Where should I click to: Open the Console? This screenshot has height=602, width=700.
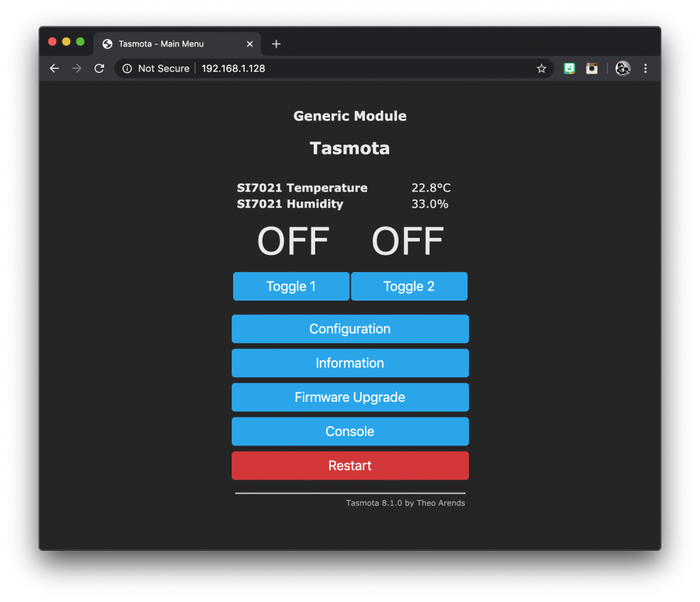[350, 431]
